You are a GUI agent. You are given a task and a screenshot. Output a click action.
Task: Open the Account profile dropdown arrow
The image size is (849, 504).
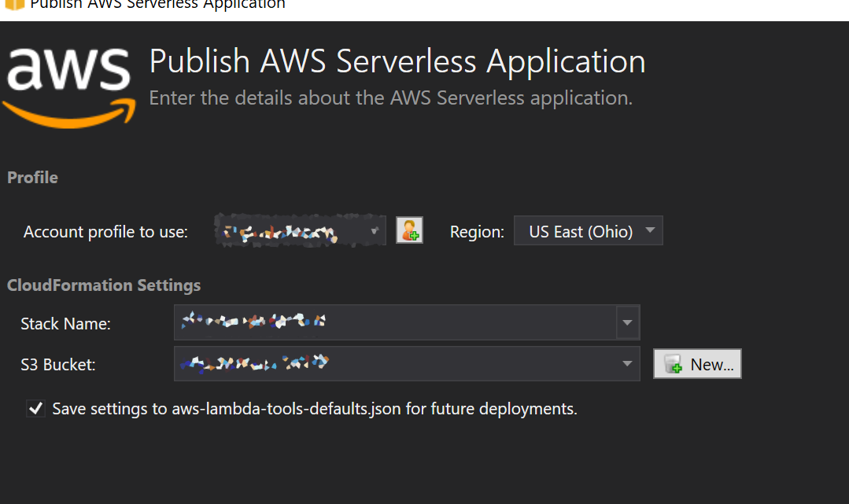tap(377, 231)
